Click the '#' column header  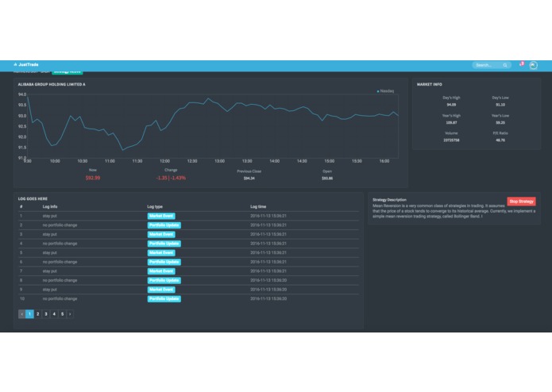pos(21,207)
